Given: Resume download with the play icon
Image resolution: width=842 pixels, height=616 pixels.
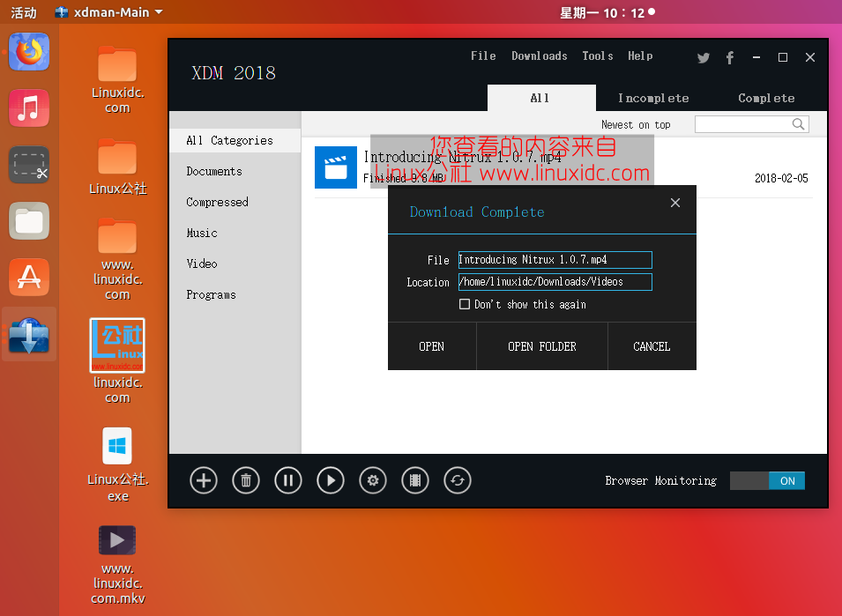Looking at the screenshot, I should (x=331, y=480).
